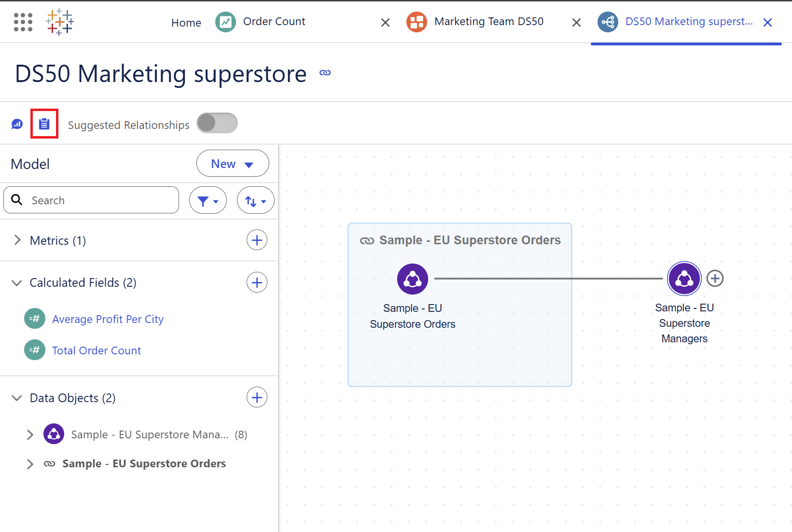The image size is (792, 532).
Task: Collapse the Data Objects section
Action: 17,398
